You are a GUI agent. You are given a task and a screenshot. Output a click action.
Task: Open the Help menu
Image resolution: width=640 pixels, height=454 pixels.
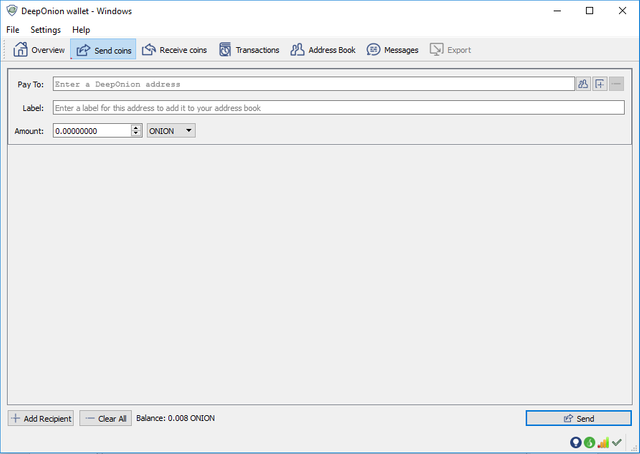pos(81,30)
